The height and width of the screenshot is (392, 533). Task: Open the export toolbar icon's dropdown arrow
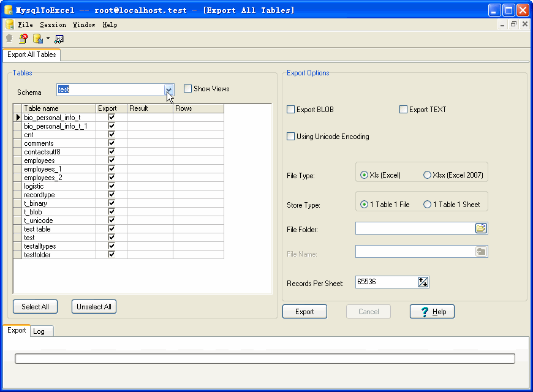(x=48, y=39)
